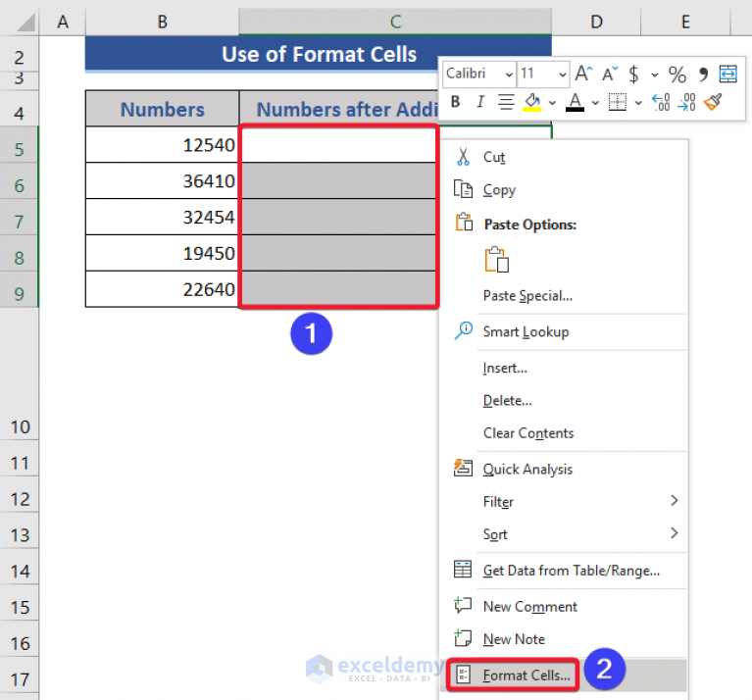Click the Paste option clipboard icon
Viewport: 752px width, 700px height.
[497, 260]
